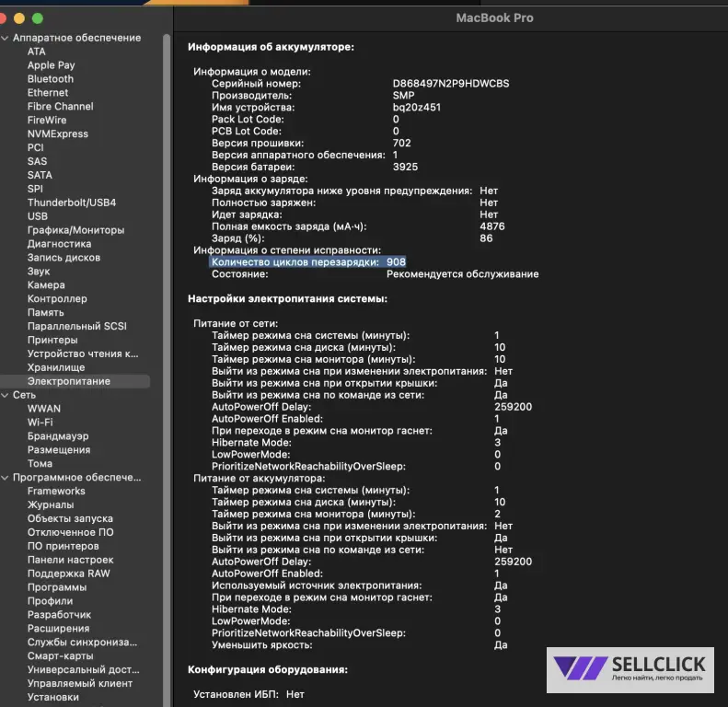Collapse the Программное обеспечение section chevron
Screen dimensions: 728x707
click(x=6, y=478)
